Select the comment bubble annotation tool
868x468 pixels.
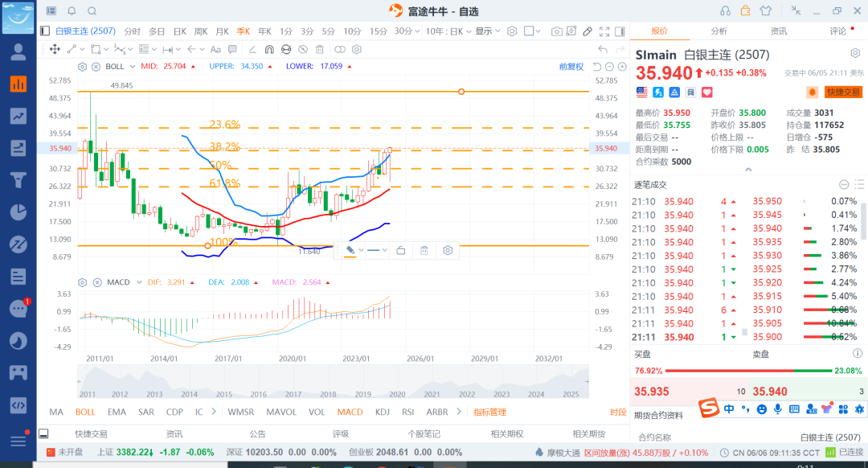pyautogui.click(x=232, y=49)
